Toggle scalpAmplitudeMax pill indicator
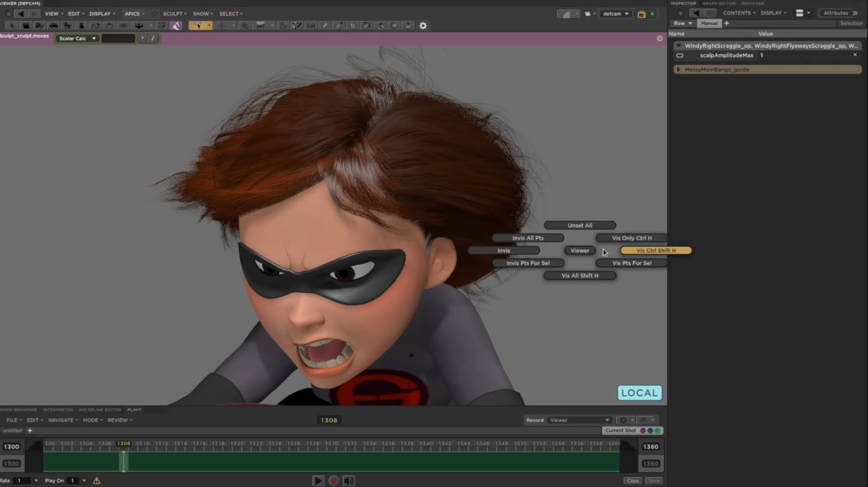Screen dimensions: 868x487 (679, 55)
